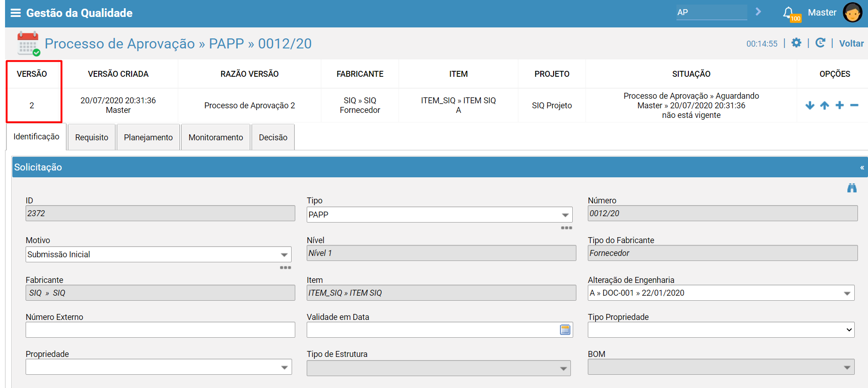This screenshot has height=388, width=868.
Task: Click the ID field showing 2372
Action: point(160,213)
